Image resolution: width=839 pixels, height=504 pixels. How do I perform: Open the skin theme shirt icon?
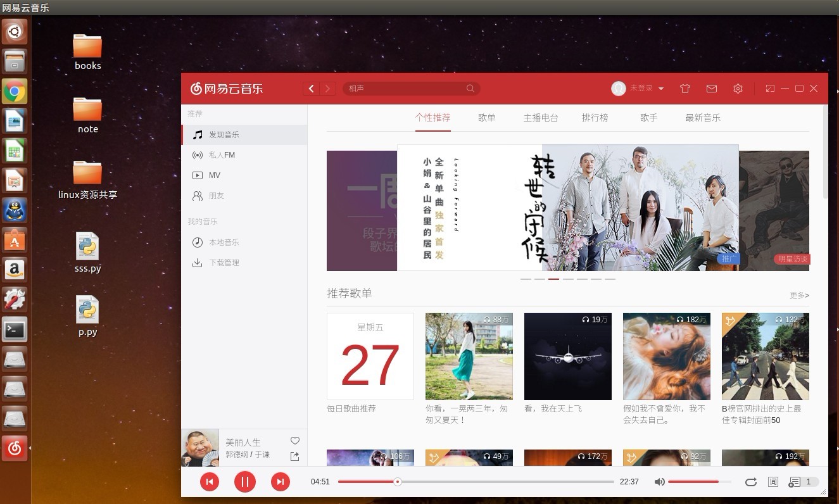tap(685, 89)
